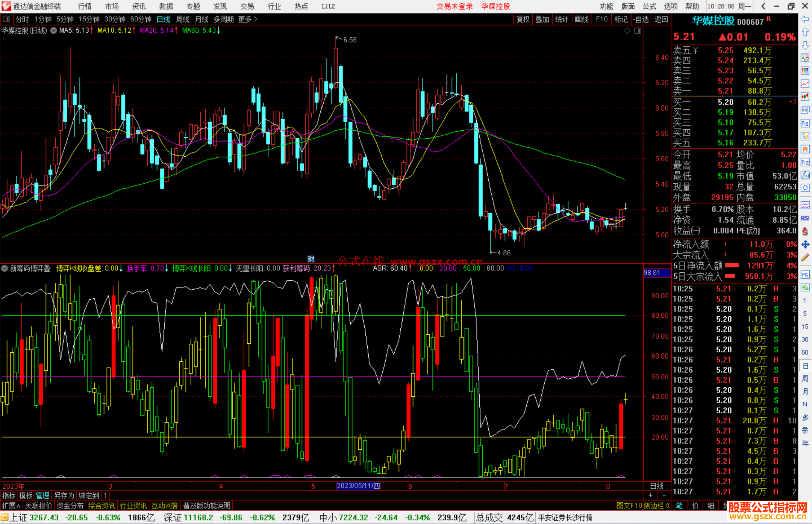Click the f(x) formula sidebar icon
This screenshot has width=812, height=524.
coord(805,175)
